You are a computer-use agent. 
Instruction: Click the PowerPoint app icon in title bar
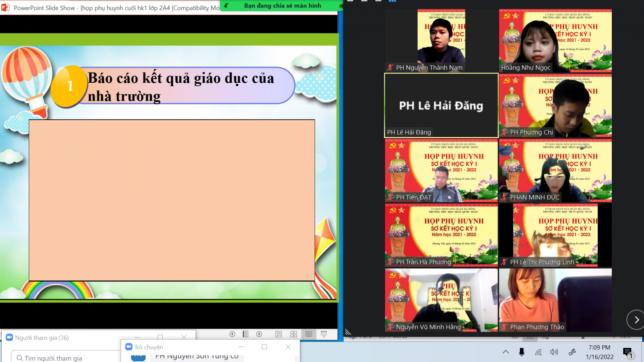(x=6, y=7)
